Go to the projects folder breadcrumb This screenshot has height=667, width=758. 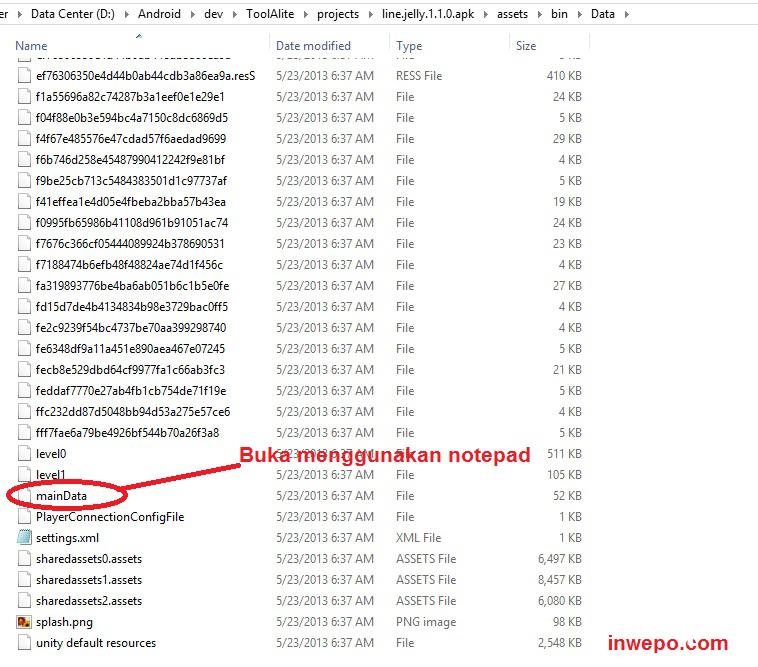[338, 14]
